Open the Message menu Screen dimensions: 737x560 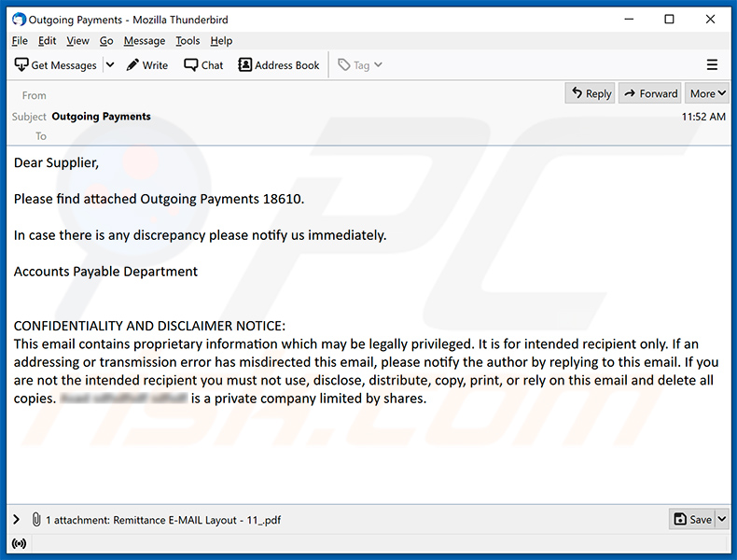(144, 41)
